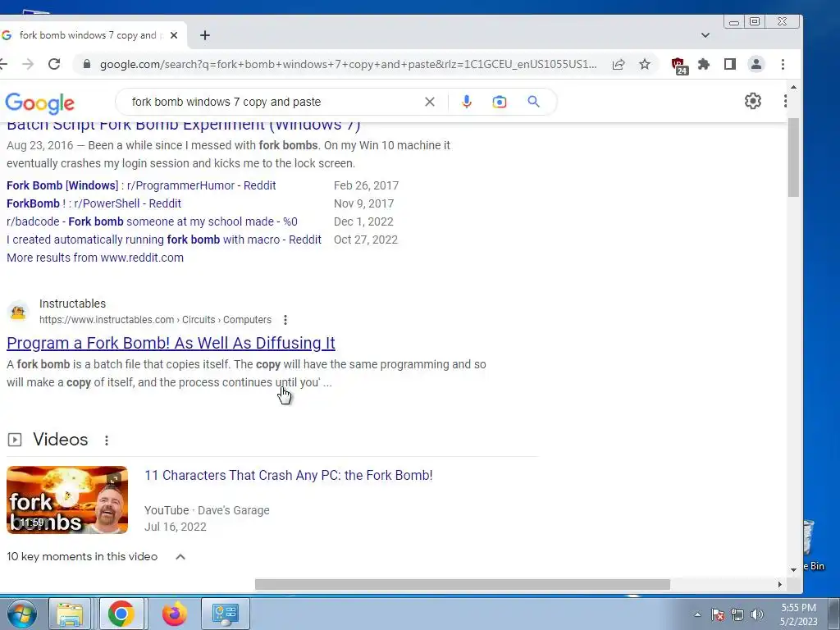Viewport: 840px width, 630px height.
Task: Open ForkBomb r/PowerShell Reddit link
Action: click(94, 203)
